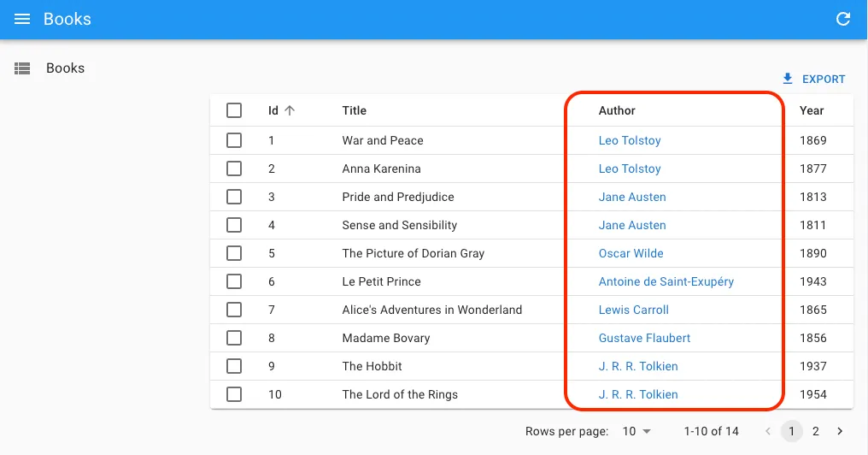Click the refresh icon in the top bar
Viewport: 868px width, 455px height.
[843, 19]
